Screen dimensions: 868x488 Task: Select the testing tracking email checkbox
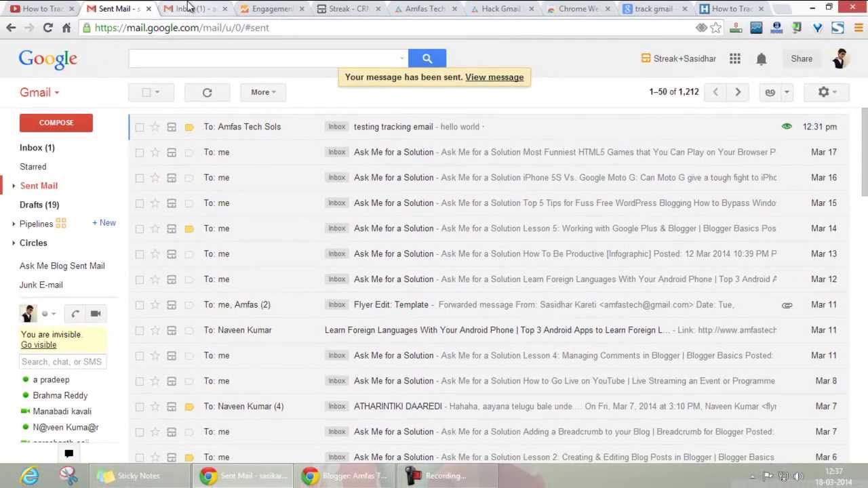(x=140, y=127)
